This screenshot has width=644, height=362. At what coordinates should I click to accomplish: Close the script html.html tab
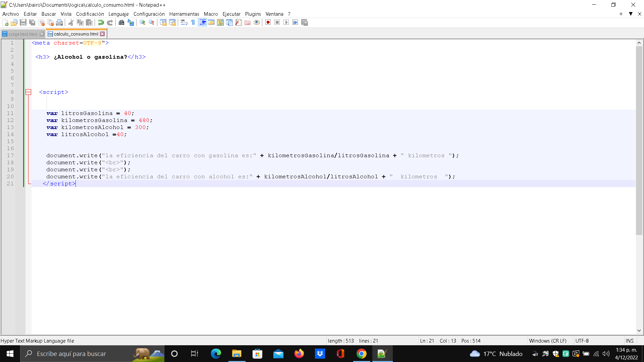click(x=42, y=34)
